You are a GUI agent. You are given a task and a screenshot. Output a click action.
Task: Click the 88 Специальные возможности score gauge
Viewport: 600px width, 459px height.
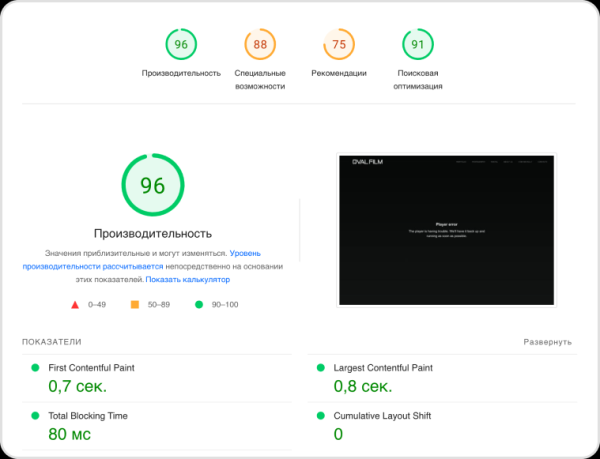pyautogui.click(x=260, y=45)
